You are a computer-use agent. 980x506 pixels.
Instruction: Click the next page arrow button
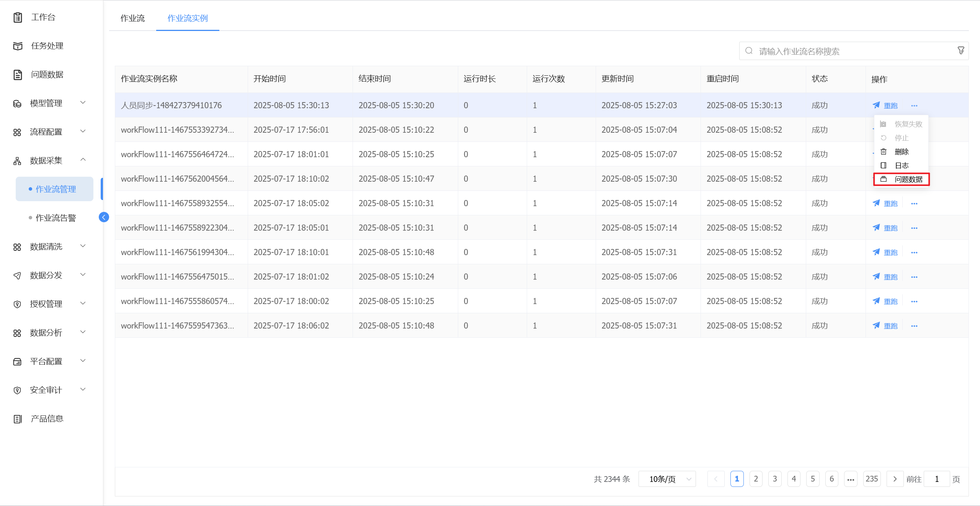(895, 479)
